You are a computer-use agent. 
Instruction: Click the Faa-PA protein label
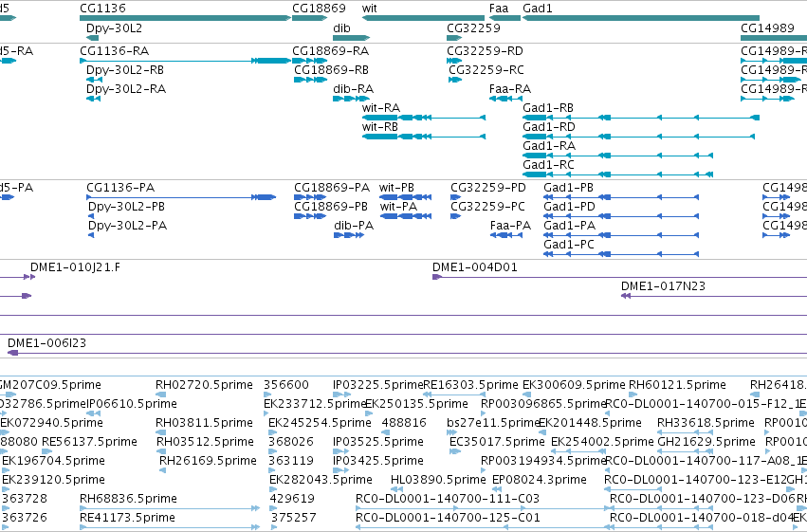pyautogui.click(x=510, y=226)
